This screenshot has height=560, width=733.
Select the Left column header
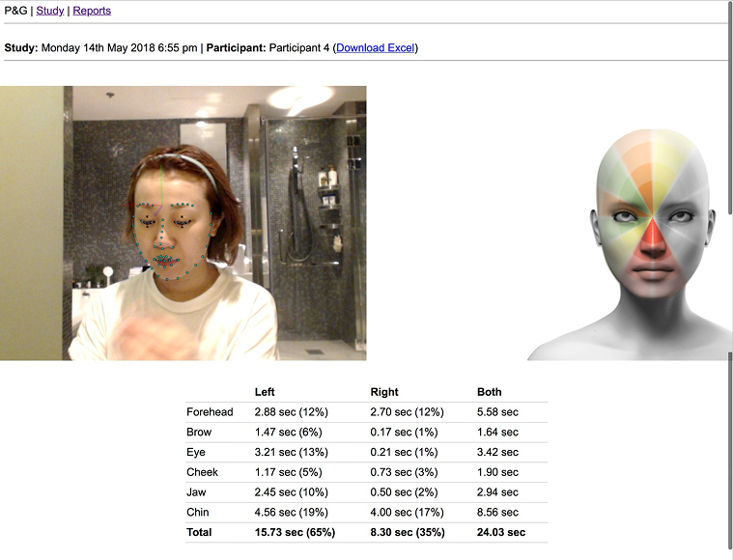pos(265,392)
